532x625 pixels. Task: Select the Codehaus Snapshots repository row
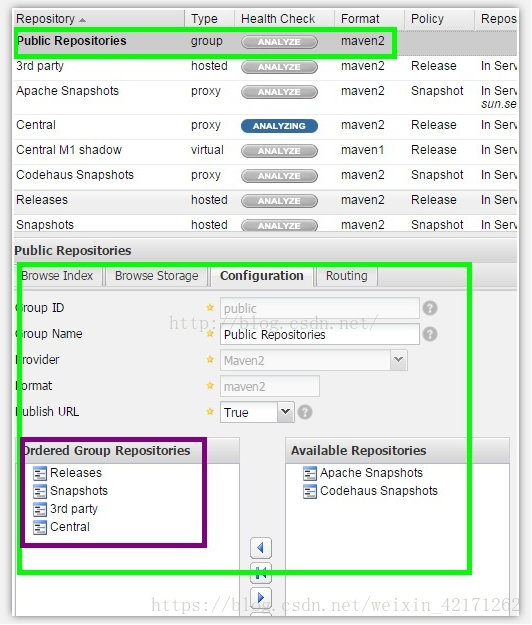coord(265,176)
